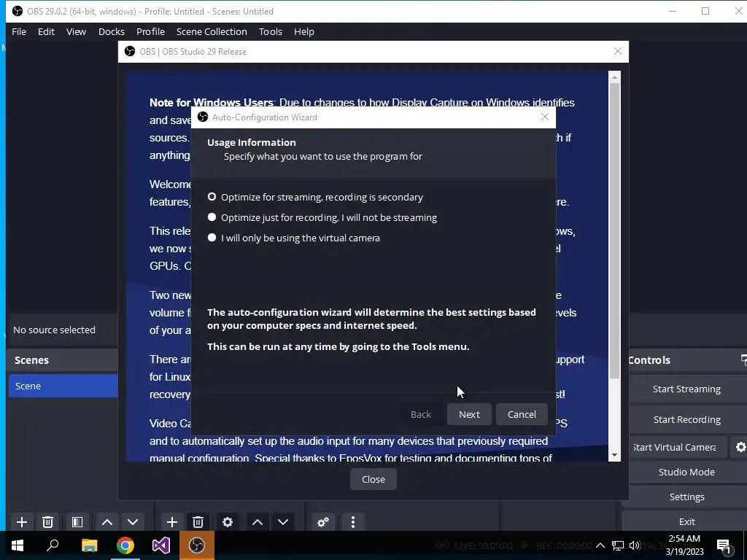Click the Windows Start button
The height and width of the screenshot is (560, 747).
click(18, 545)
